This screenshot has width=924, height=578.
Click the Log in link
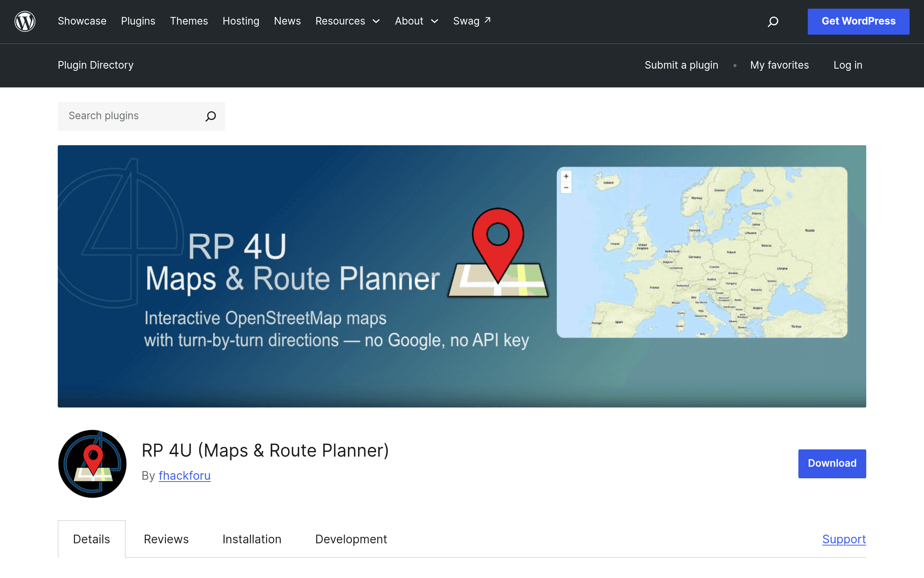[848, 65]
